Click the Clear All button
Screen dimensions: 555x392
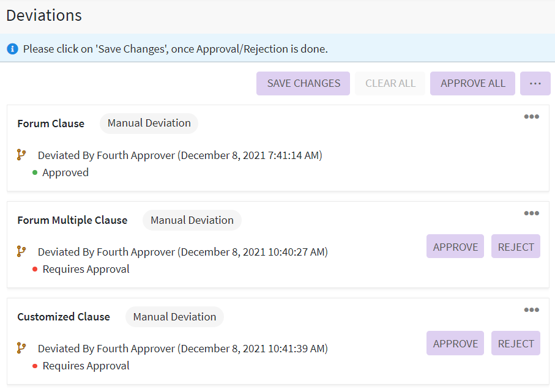390,84
